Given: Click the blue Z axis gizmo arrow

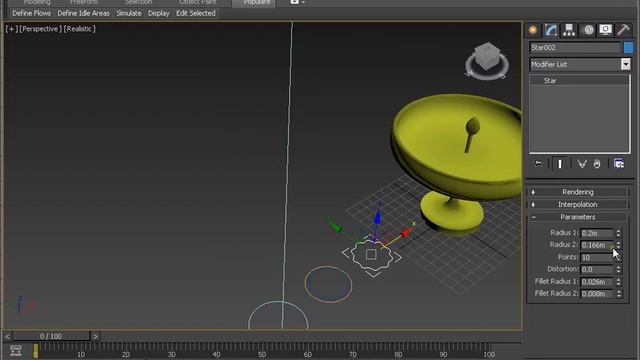Looking at the screenshot, I should (x=378, y=216).
